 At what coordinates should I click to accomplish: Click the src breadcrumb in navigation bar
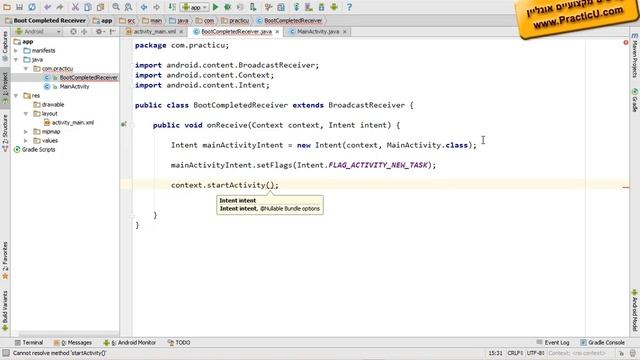(127, 20)
